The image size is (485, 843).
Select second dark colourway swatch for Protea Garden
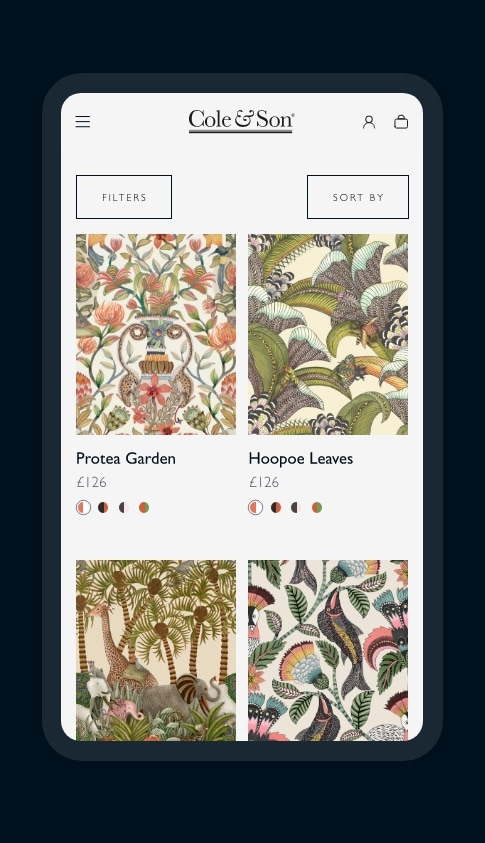(x=103, y=508)
